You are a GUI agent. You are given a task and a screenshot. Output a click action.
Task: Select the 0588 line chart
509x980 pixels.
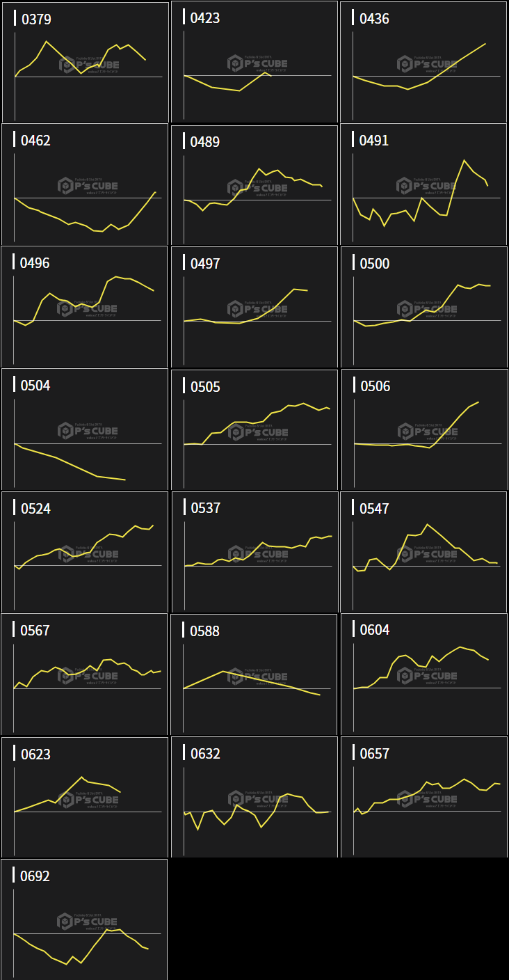pos(255,675)
